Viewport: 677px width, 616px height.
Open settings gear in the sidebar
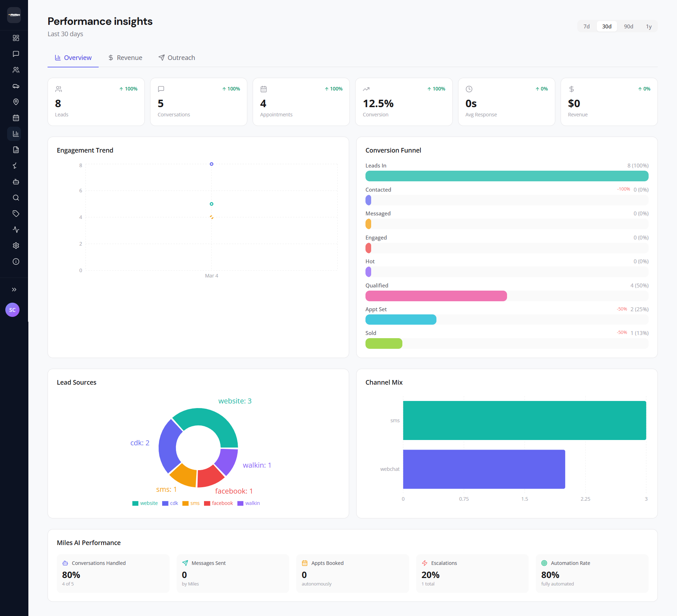[x=16, y=246]
